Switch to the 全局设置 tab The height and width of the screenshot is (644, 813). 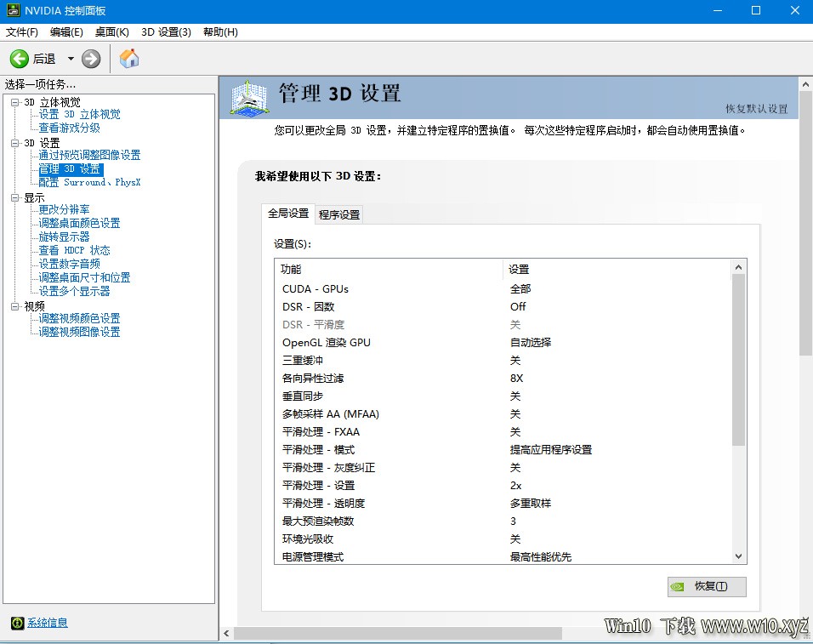coord(288,214)
